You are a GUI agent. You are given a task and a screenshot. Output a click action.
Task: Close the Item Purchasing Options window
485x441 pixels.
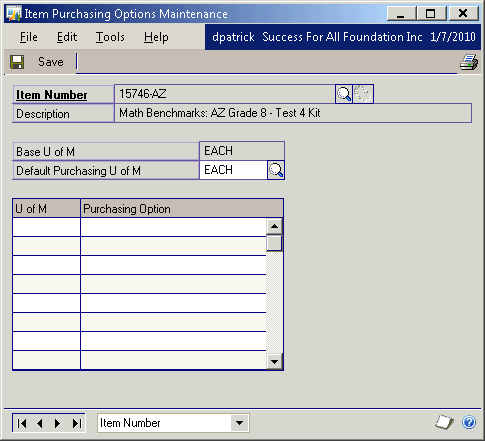(x=463, y=14)
